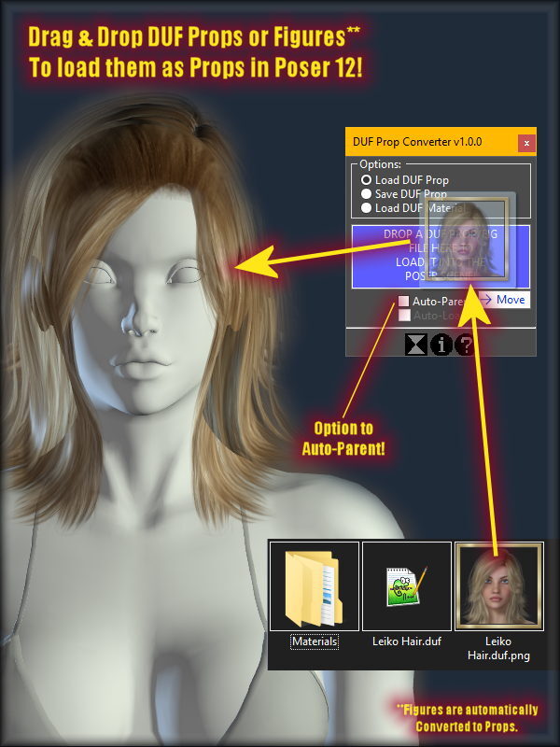Select the Load DUF Prop radio option
Viewport: 560px width, 747px height.
[x=366, y=180]
